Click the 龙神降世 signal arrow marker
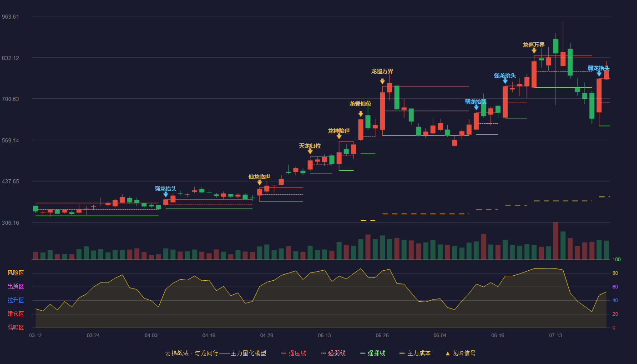 point(339,136)
